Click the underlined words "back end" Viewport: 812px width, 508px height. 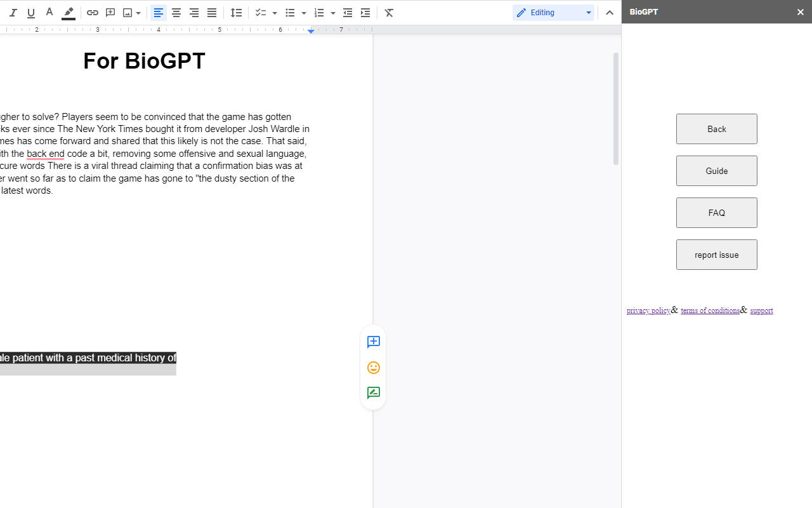46,154
